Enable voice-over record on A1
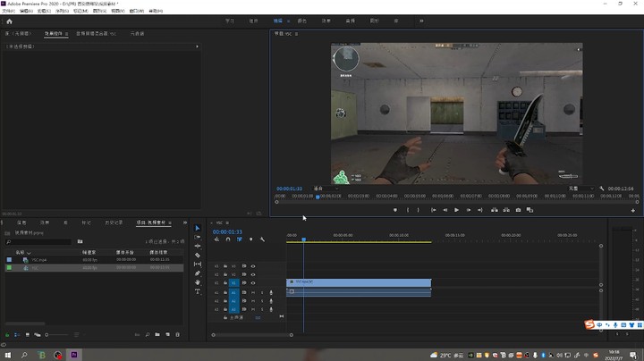Image resolution: width=644 pixels, height=361 pixels. coord(271,292)
